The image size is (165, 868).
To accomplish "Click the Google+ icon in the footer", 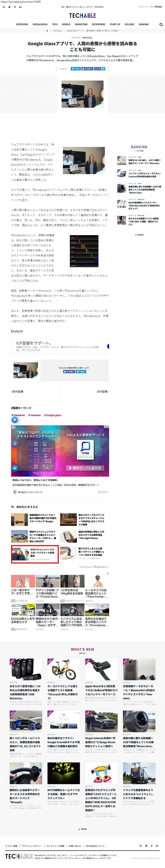I will click(157, 846).
